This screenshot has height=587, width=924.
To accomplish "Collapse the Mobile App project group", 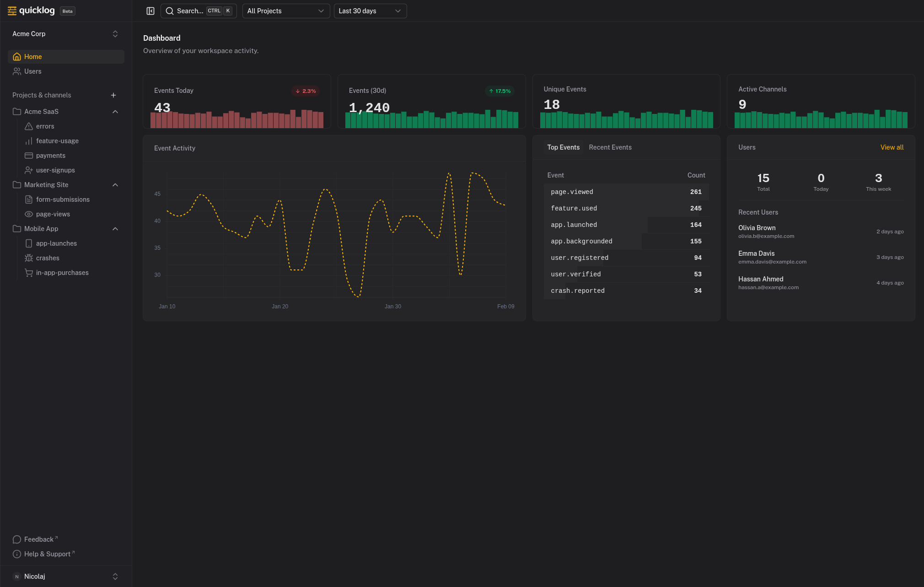I will coord(115,228).
